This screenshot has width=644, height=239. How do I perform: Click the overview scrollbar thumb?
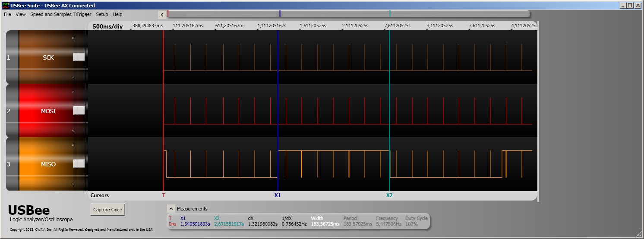pos(348,14)
